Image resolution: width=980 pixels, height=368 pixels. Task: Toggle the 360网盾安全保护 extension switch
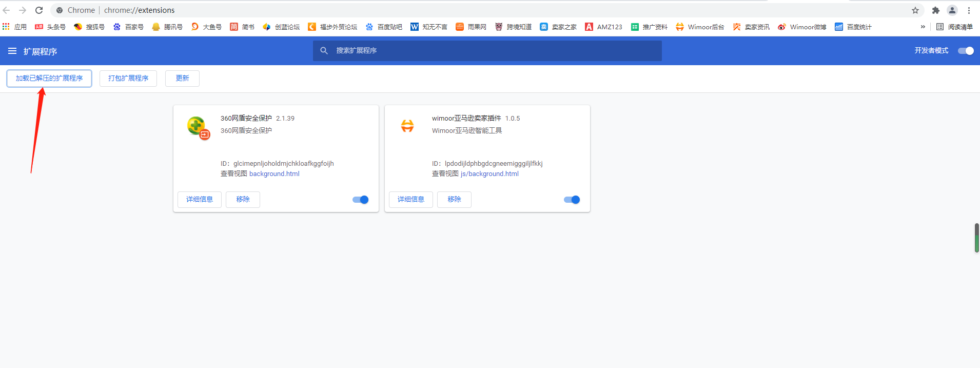tap(361, 200)
